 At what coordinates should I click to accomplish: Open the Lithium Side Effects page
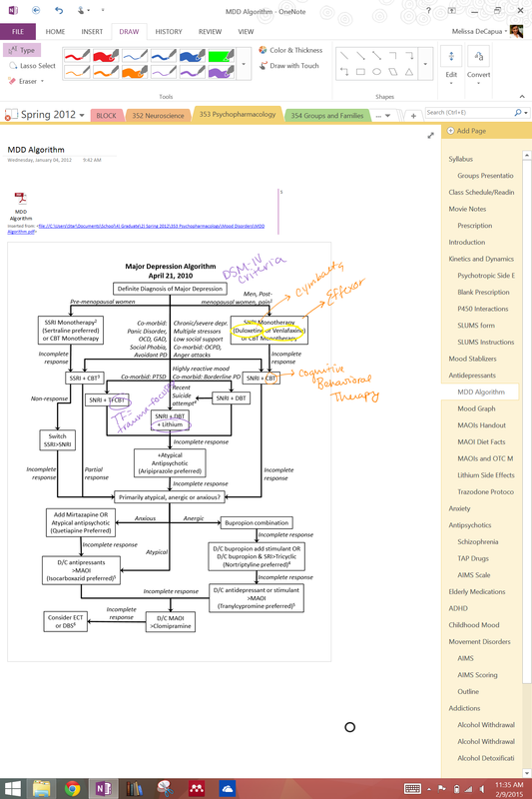pos(486,475)
